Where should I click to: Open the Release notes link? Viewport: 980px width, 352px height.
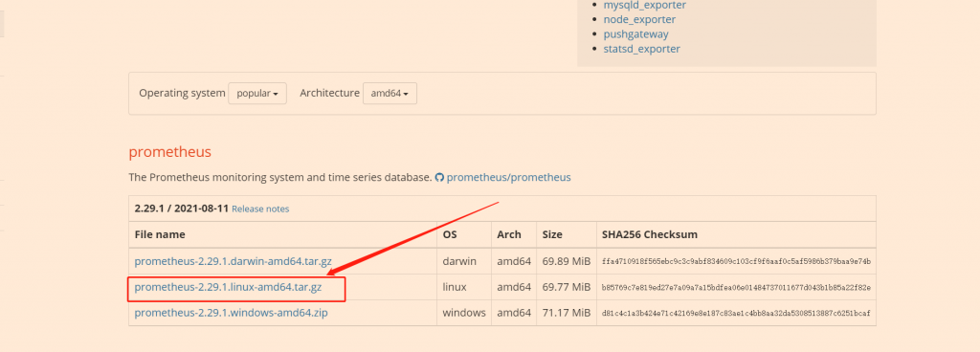pyautogui.click(x=260, y=209)
